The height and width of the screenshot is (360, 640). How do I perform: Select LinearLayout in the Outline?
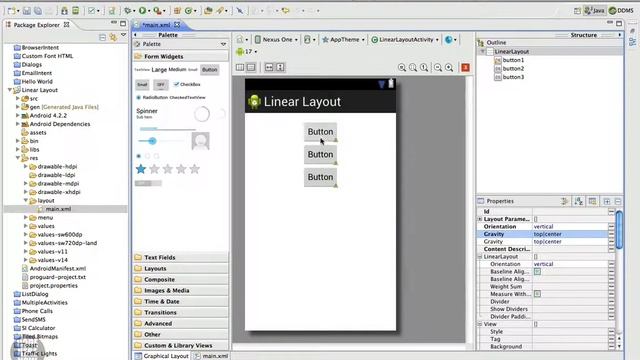(511, 52)
